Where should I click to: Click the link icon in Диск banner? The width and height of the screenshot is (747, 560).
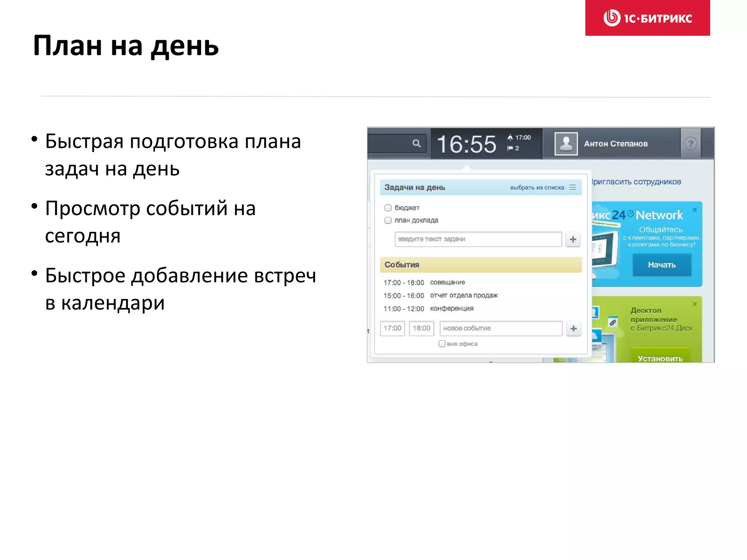coord(613,322)
